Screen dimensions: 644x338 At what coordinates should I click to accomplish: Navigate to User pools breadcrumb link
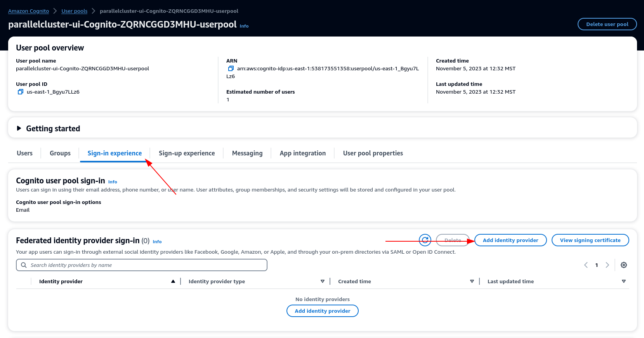[x=74, y=11]
